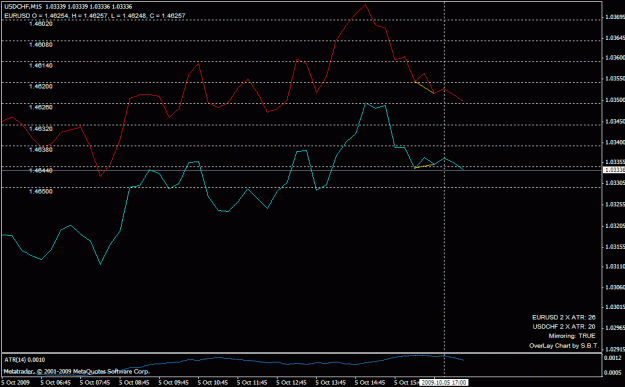The height and width of the screenshot is (387, 625).
Task: Click overlay price label 1.46080
Action: (41, 45)
